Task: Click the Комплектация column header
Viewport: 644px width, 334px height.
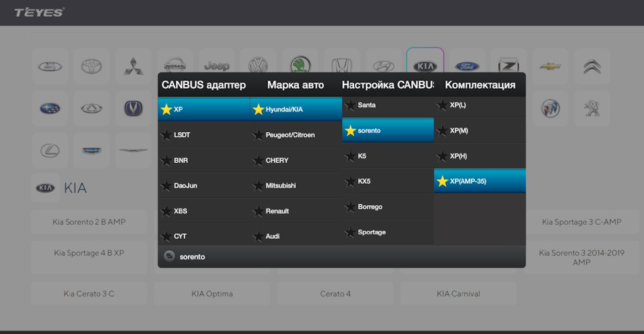Action: click(x=480, y=85)
